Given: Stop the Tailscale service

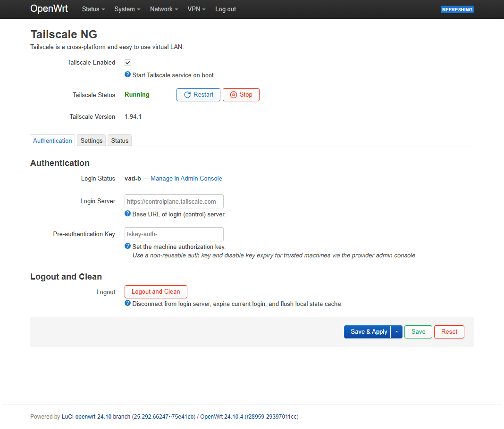Looking at the screenshot, I should coord(241,95).
